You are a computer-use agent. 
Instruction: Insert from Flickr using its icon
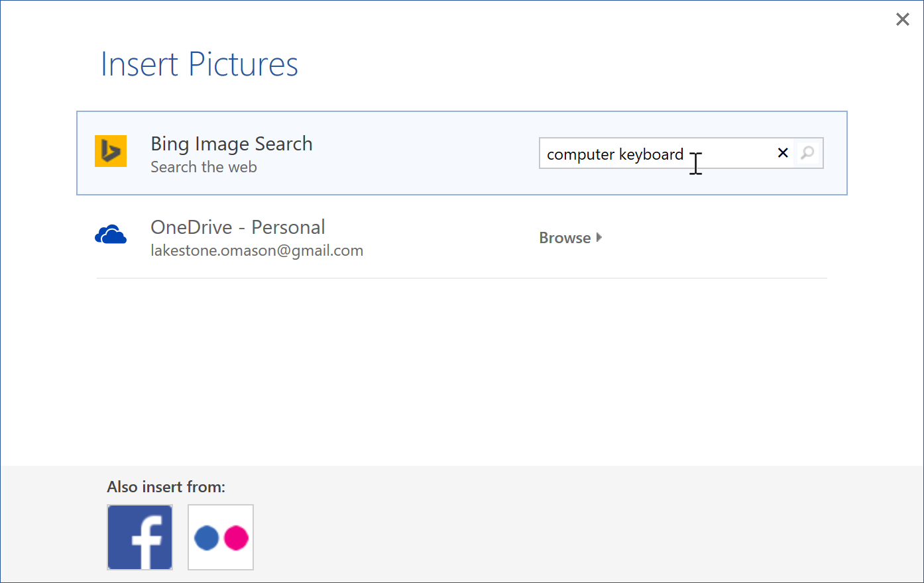click(221, 537)
